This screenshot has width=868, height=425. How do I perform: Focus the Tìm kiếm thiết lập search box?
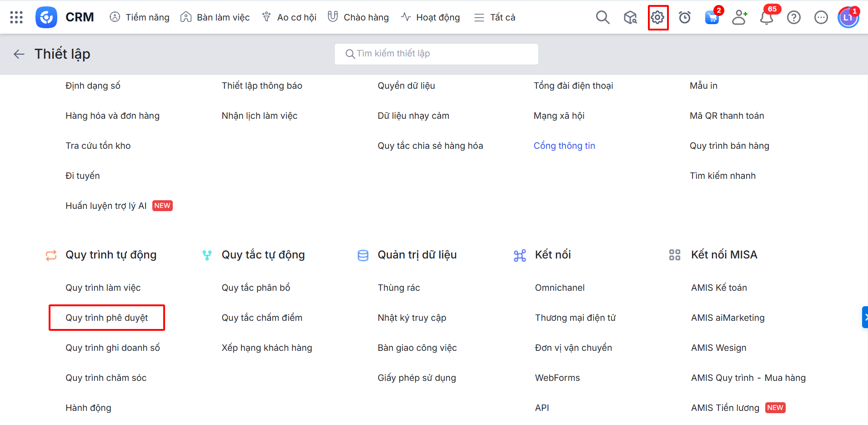click(x=437, y=54)
